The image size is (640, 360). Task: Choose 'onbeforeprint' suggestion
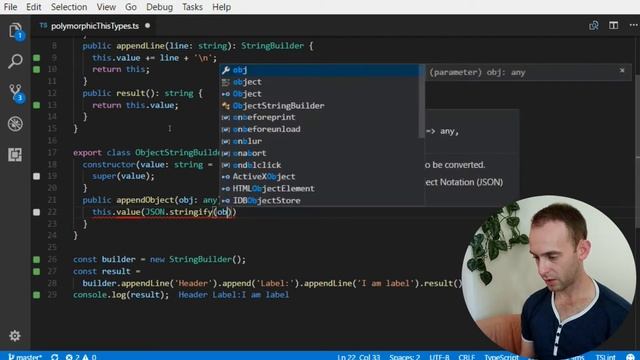click(x=320, y=117)
